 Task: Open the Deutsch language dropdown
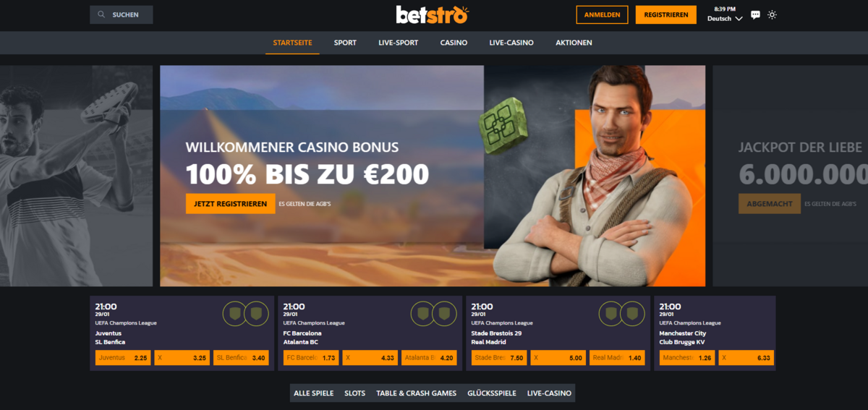[x=725, y=19]
